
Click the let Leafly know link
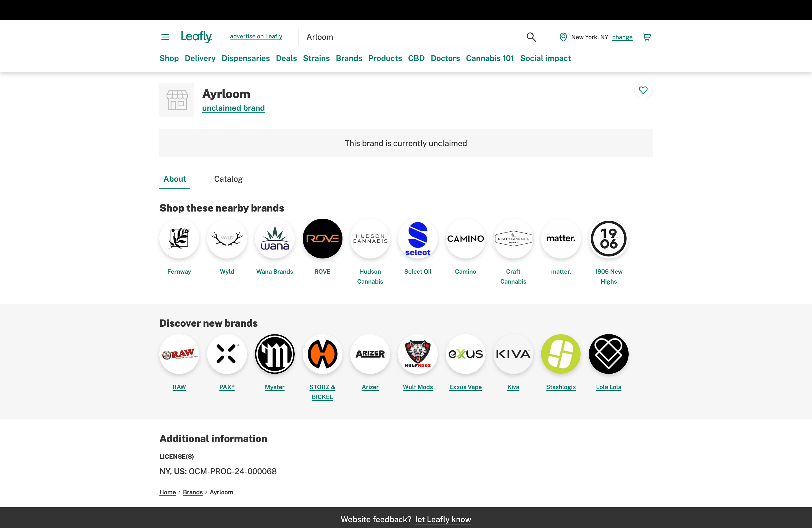click(443, 519)
